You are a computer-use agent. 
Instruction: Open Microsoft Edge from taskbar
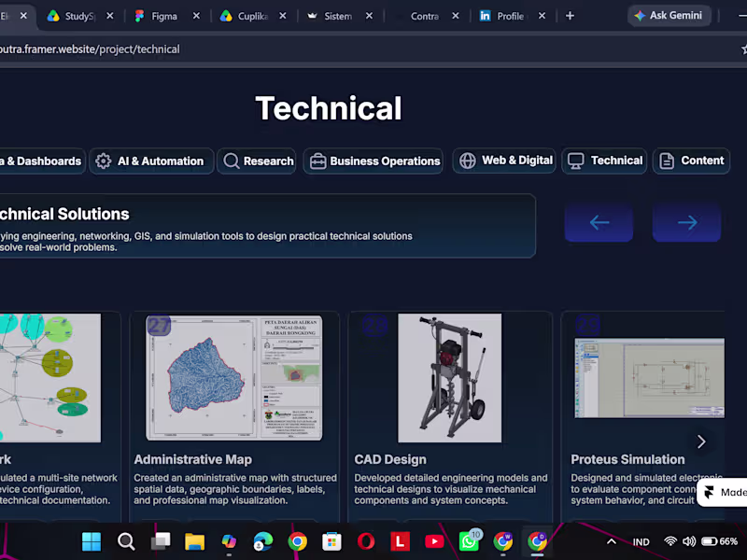263,541
